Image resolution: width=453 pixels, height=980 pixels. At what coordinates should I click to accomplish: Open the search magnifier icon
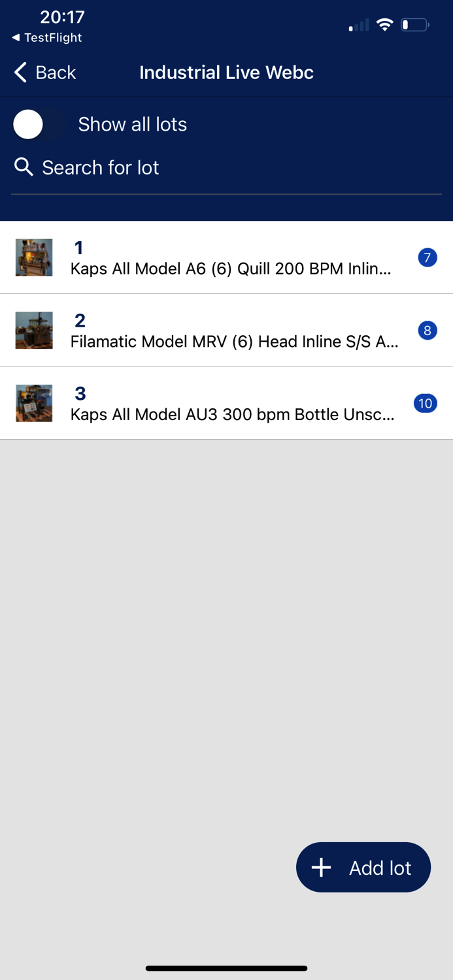pos(24,167)
